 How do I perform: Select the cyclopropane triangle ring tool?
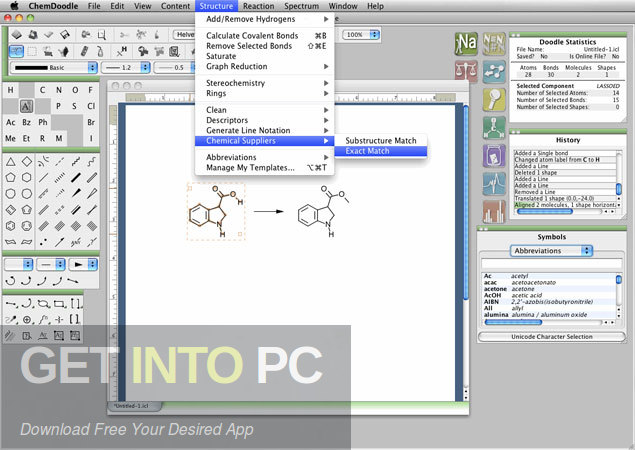pos(11,162)
